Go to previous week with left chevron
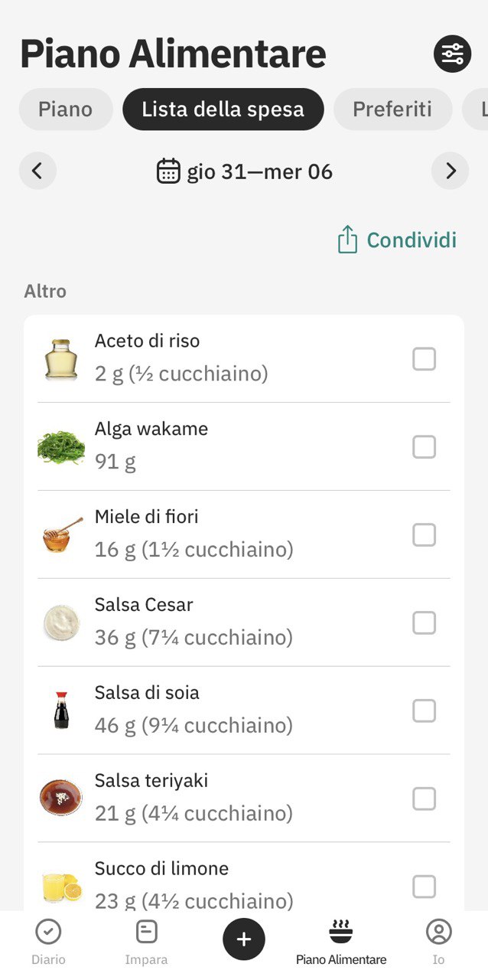The image size is (488, 980). [37, 171]
